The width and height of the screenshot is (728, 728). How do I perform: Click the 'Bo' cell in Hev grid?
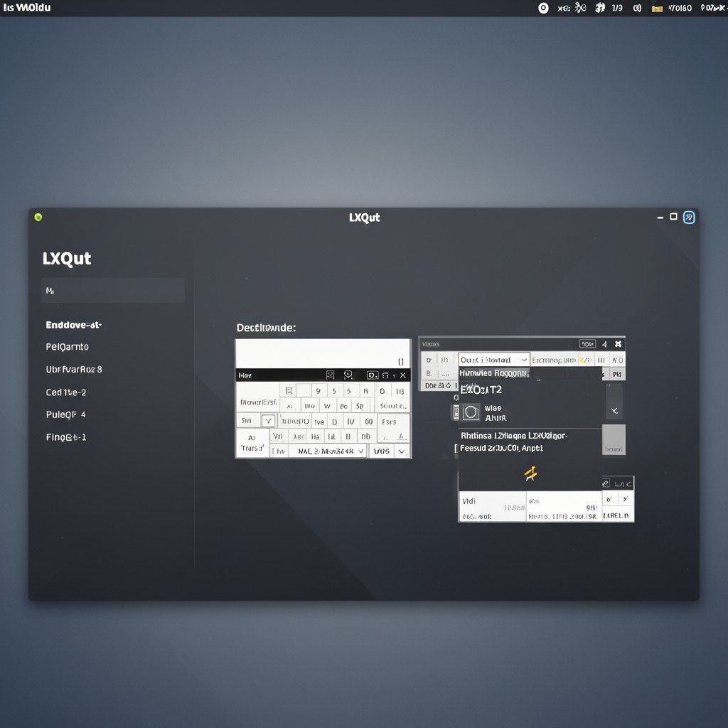pyautogui.click(x=344, y=406)
